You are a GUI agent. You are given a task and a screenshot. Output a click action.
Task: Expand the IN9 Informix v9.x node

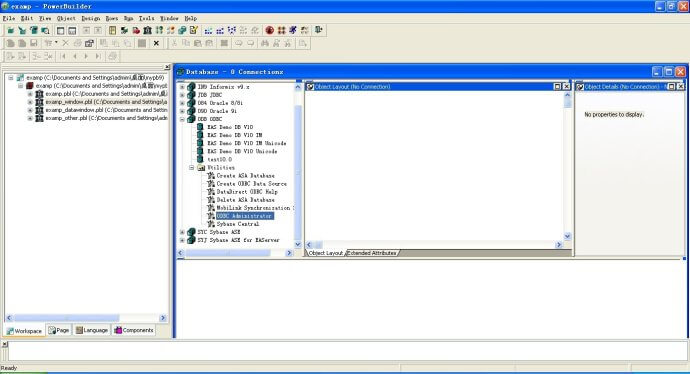click(x=182, y=87)
